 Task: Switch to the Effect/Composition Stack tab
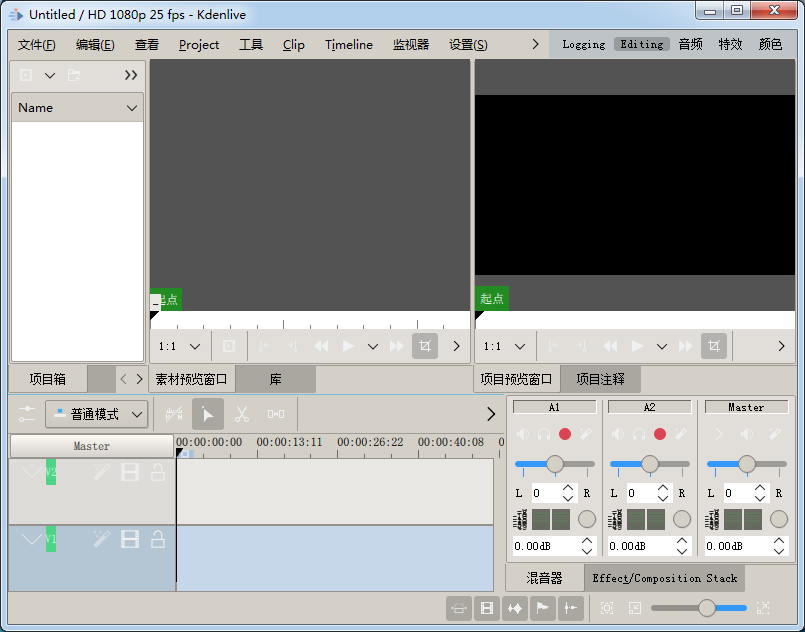point(664,578)
